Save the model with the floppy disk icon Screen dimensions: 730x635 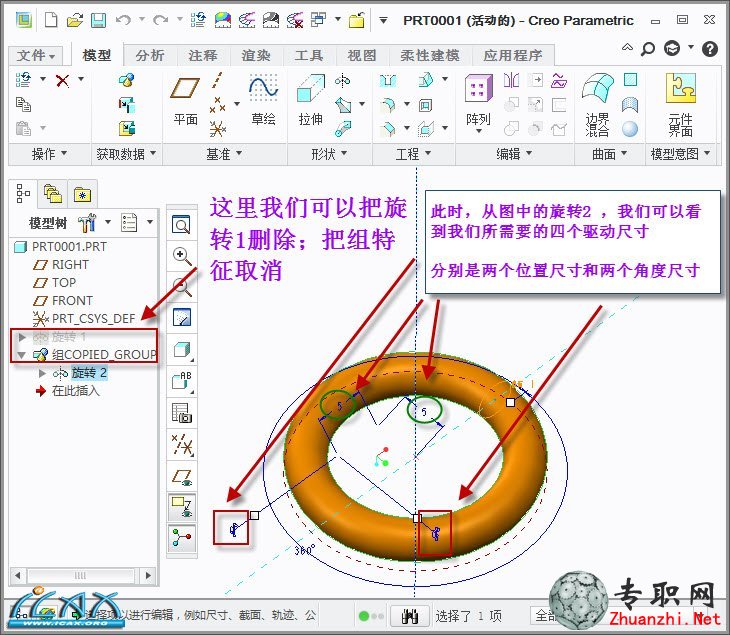pyautogui.click(x=98, y=20)
